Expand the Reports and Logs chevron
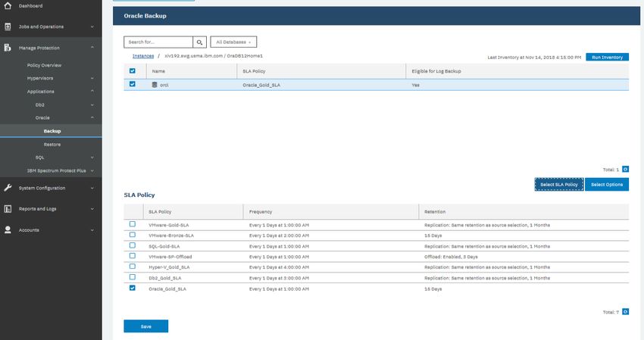 92,208
